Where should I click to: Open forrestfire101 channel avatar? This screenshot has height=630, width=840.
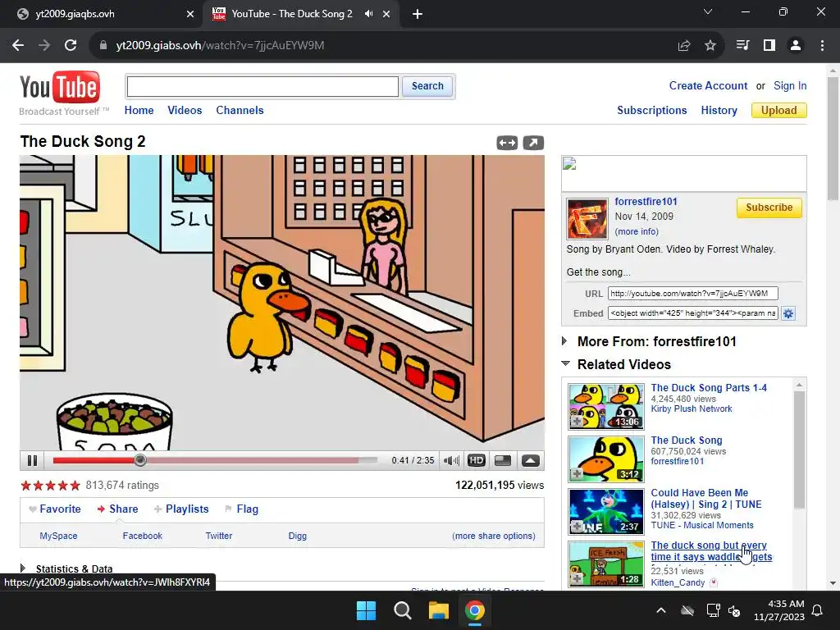tap(587, 218)
